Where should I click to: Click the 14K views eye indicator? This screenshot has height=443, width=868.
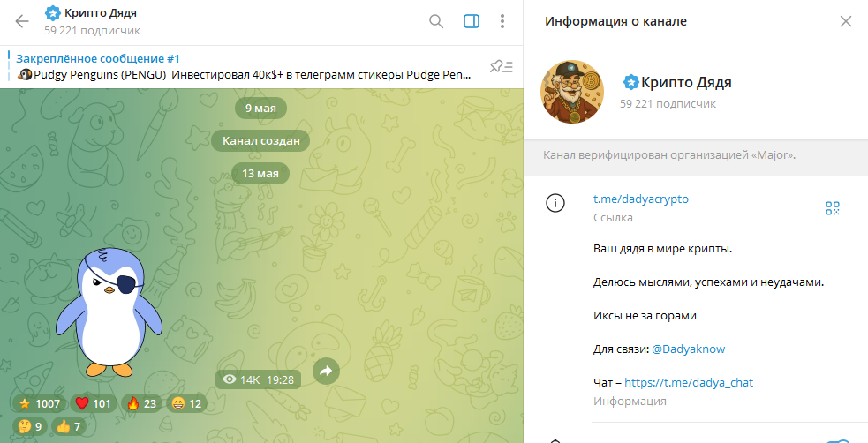pos(241,380)
